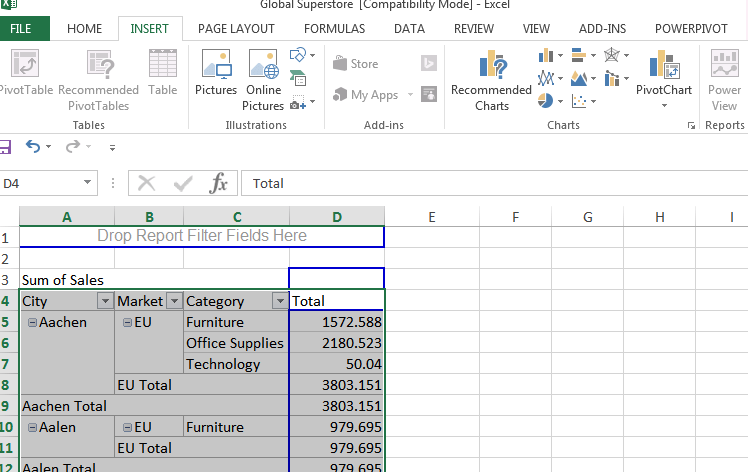This screenshot has height=472, width=748.
Task: Click in the formula bar showing Total
Action: click(x=495, y=183)
